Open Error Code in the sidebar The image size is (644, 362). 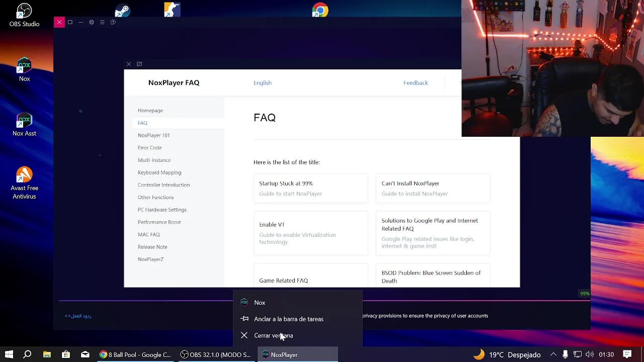click(150, 148)
